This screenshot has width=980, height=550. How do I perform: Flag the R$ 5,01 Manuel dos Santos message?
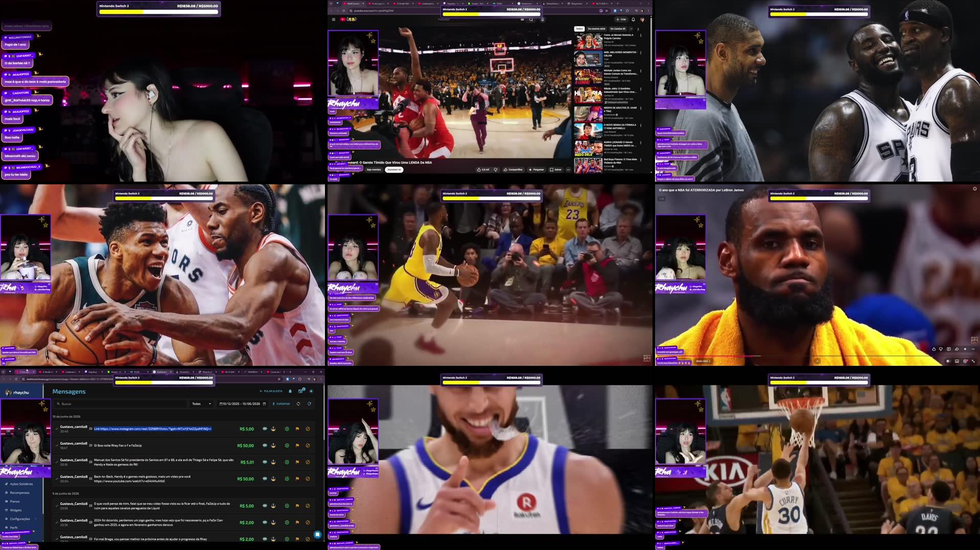pyautogui.click(x=297, y=462)
